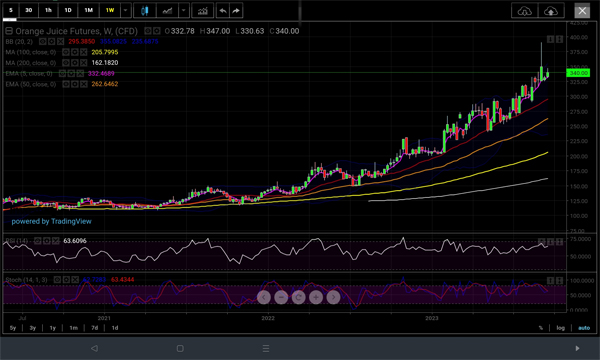The image size is (600, 360).
Task: Switch to the 1D timeframe
Action: pyautogui.click(x=68, y=10)
